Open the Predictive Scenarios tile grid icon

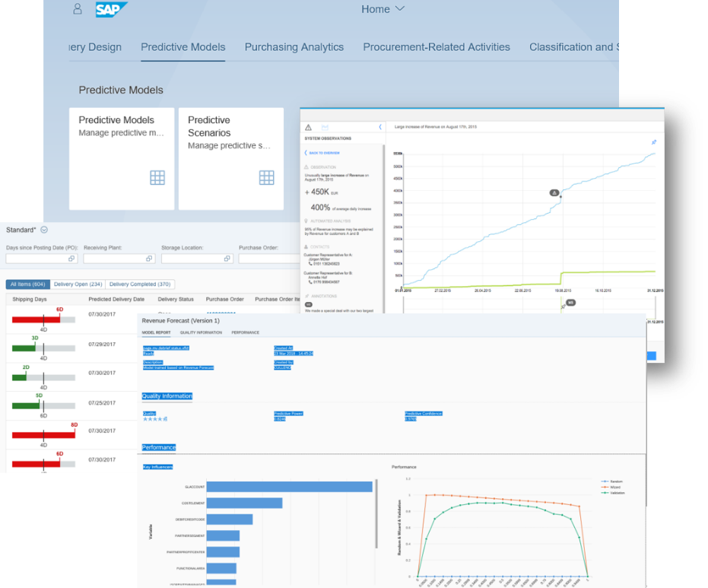(x=266, y=177)
